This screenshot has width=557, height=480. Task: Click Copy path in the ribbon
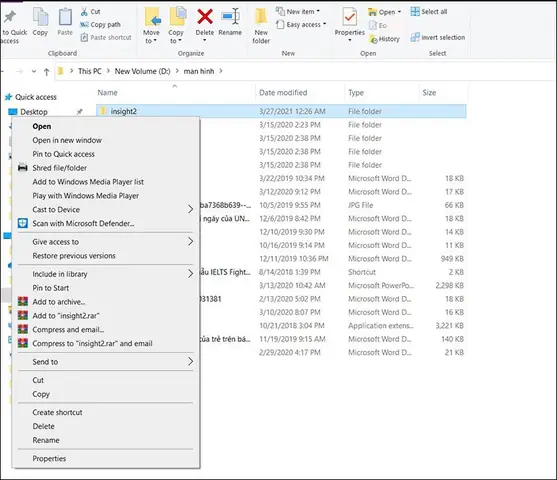pyautogui.click(x=100, y=25)
